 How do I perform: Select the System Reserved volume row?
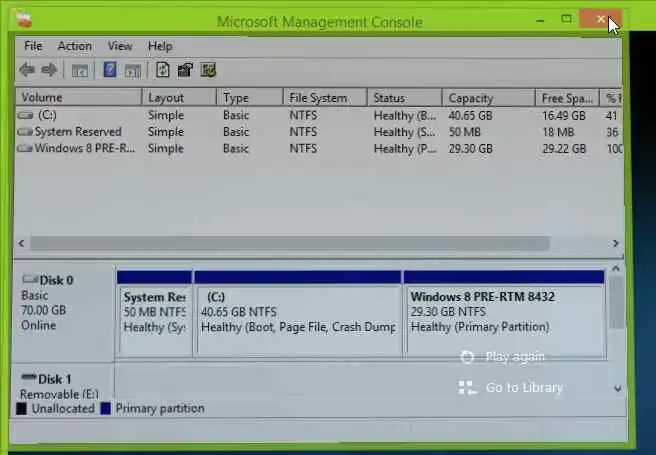319,132
